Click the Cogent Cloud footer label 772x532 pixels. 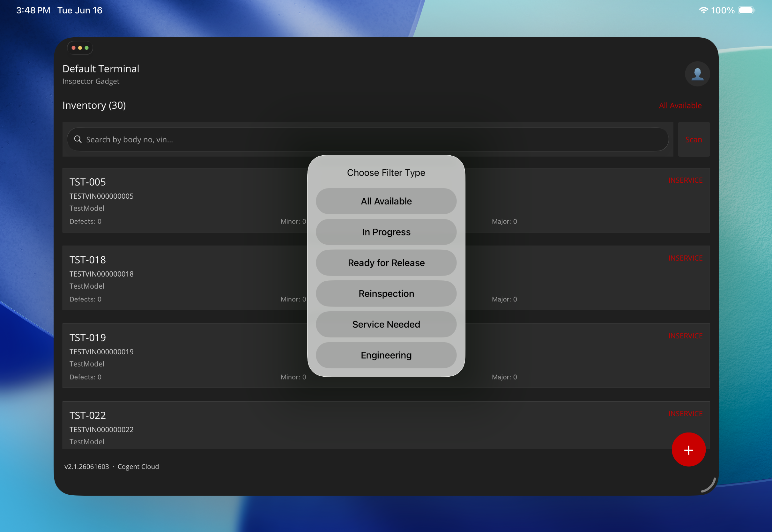[138, 467]
